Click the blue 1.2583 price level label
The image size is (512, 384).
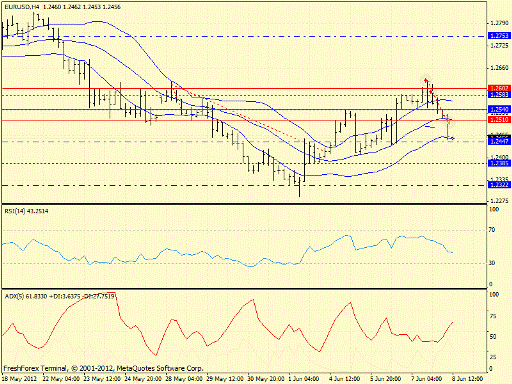pyautogui.click(x=499, y=95)
